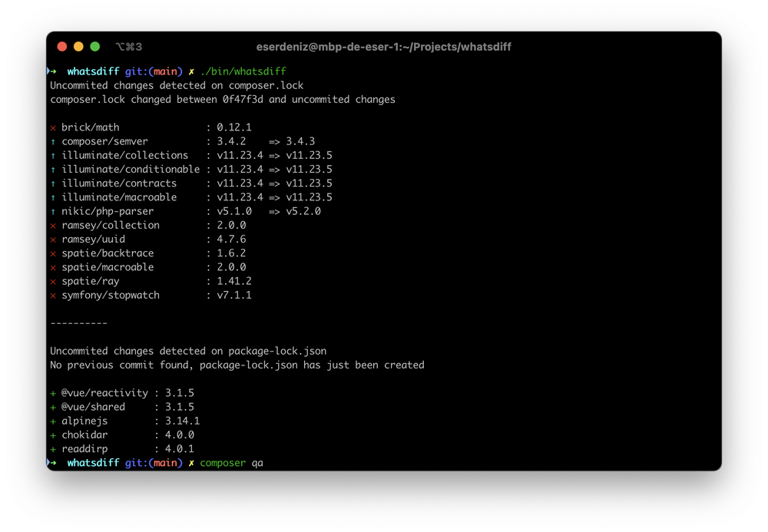768x532 pixels.
Task: Click green plus beside chokidar
Action: pos(53,435)
